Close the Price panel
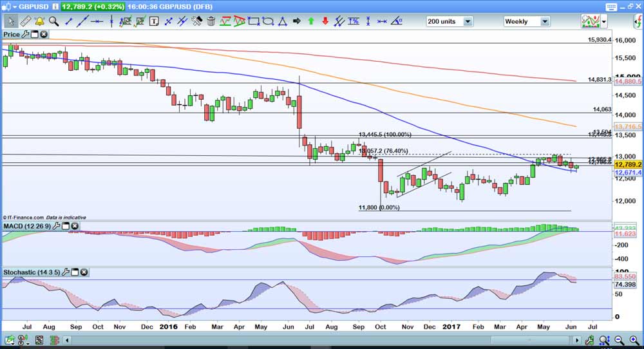 point(43,35)
